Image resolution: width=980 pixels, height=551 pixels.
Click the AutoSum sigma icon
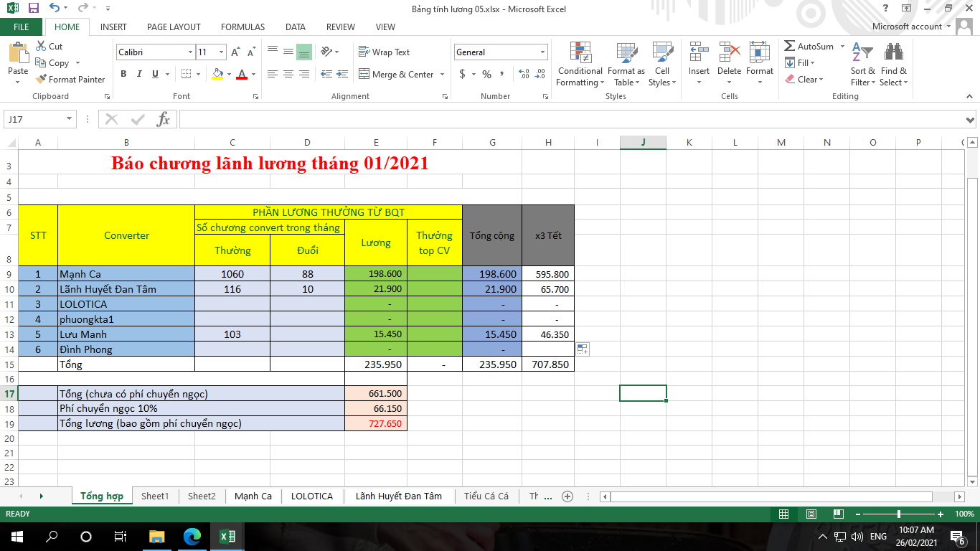click(790, 47)
